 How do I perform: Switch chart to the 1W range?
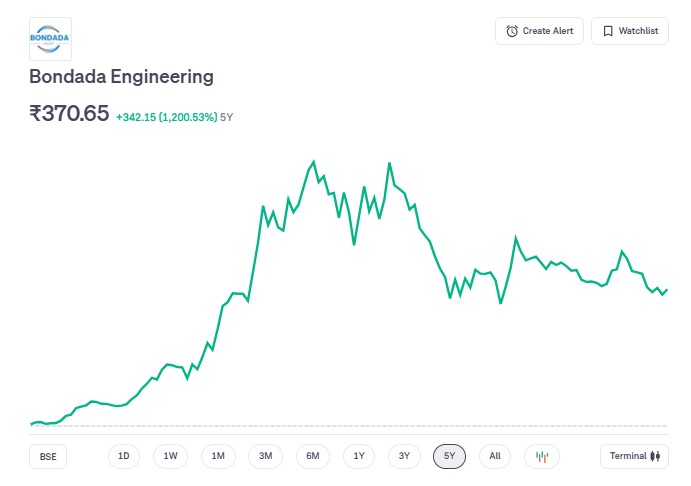click(x=171, y=456)
